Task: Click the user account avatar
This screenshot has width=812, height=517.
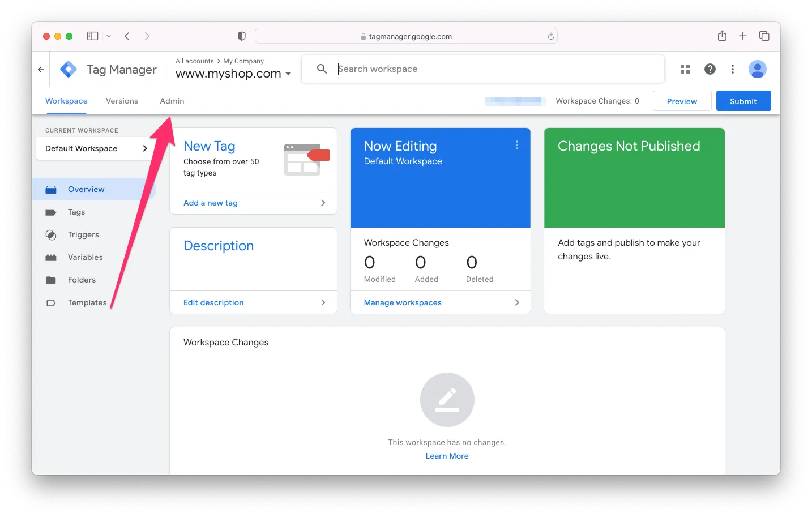Action: (x=757, y=69)
